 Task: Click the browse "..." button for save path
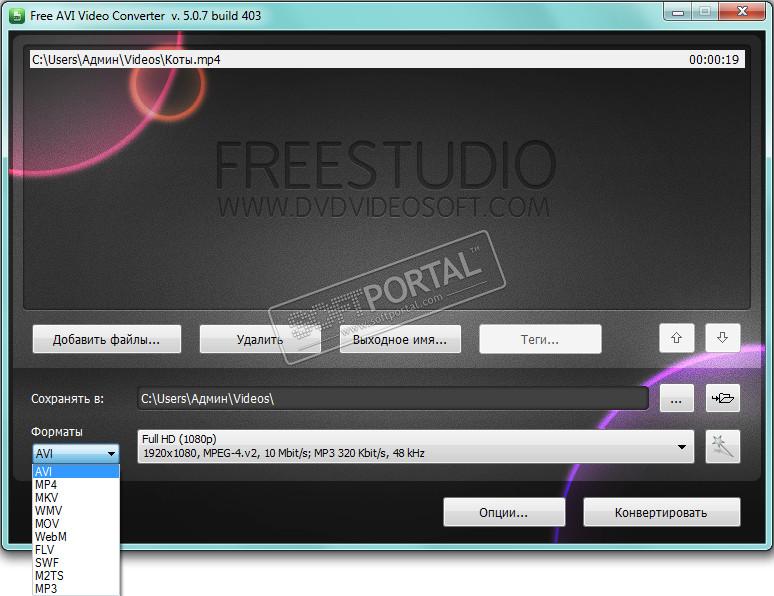pyautogui.click(x=676, y=398)
